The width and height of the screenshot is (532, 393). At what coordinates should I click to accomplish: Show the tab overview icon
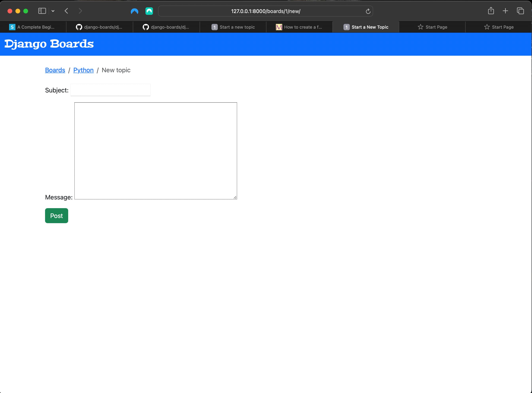click(x=520, y=11)
